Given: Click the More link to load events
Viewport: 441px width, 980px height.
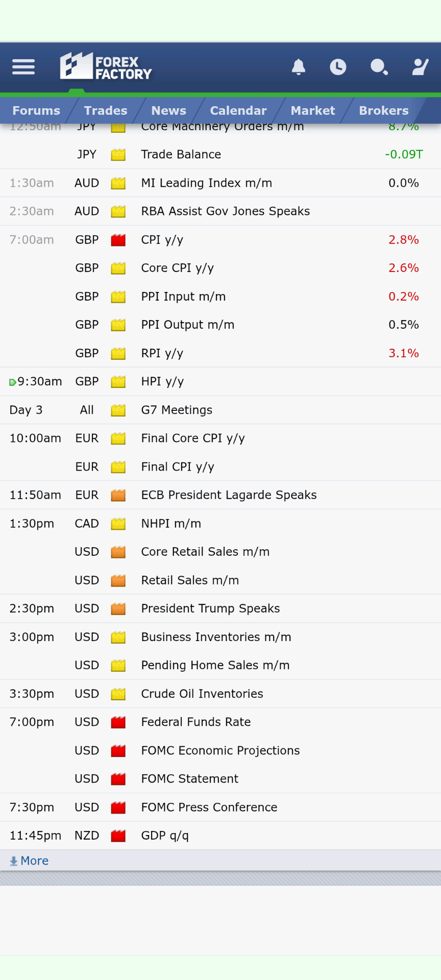Looking at the screenshot, I should click(34, 861).
